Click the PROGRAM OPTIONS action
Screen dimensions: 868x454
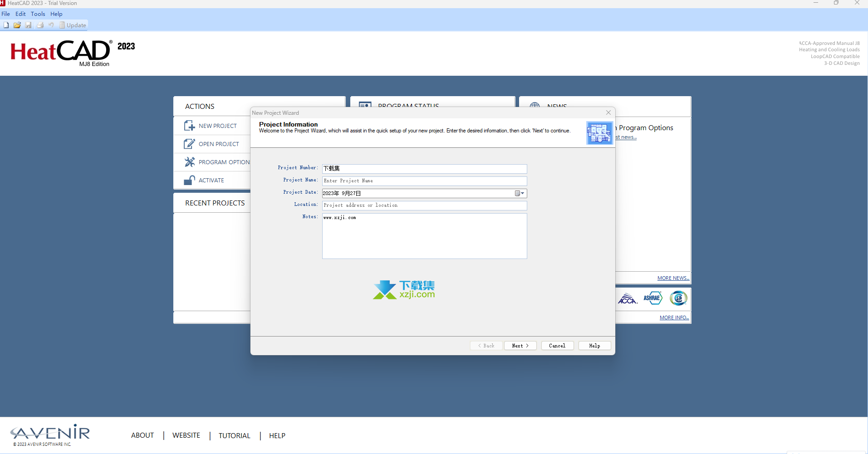[x=224, y=162]
